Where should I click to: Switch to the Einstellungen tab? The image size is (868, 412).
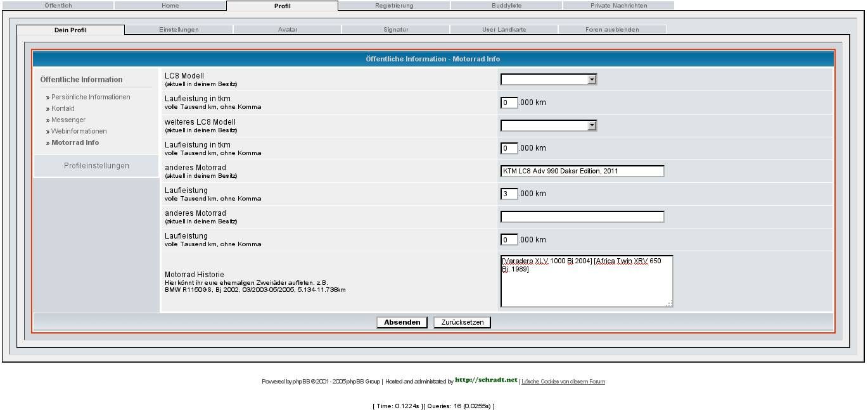click(x=179, y=30)
